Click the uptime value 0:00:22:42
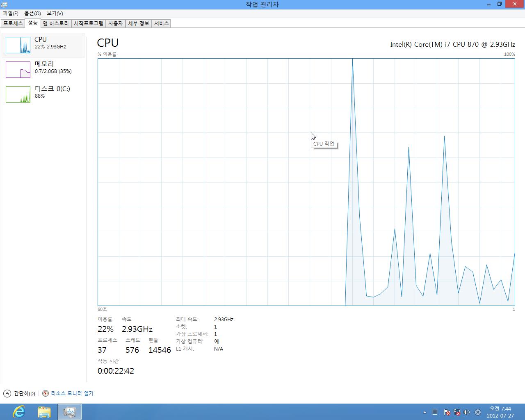The width and height of the screenshot is (525, 420). pyautogui.click(x=116, y=371)
